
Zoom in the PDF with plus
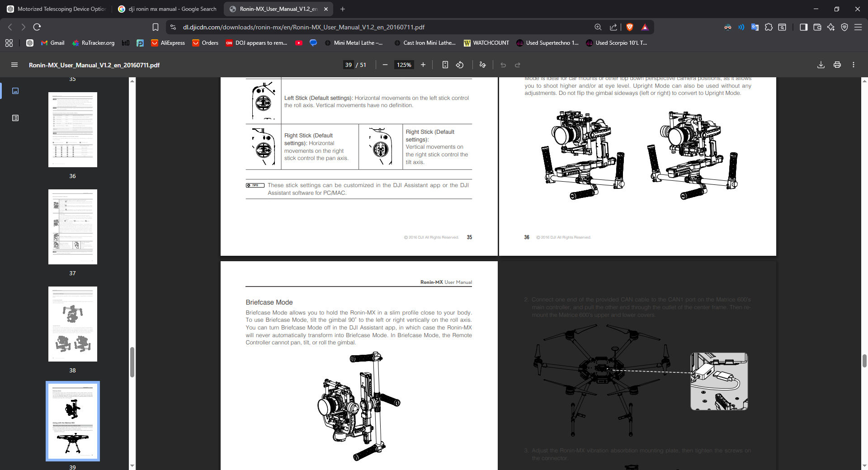click(423, 65)
